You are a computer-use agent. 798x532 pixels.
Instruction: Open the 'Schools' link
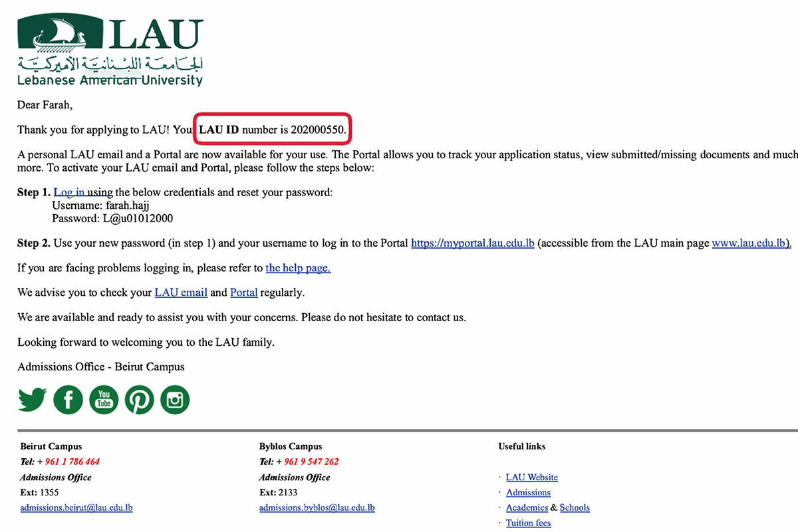click(575, 507)
